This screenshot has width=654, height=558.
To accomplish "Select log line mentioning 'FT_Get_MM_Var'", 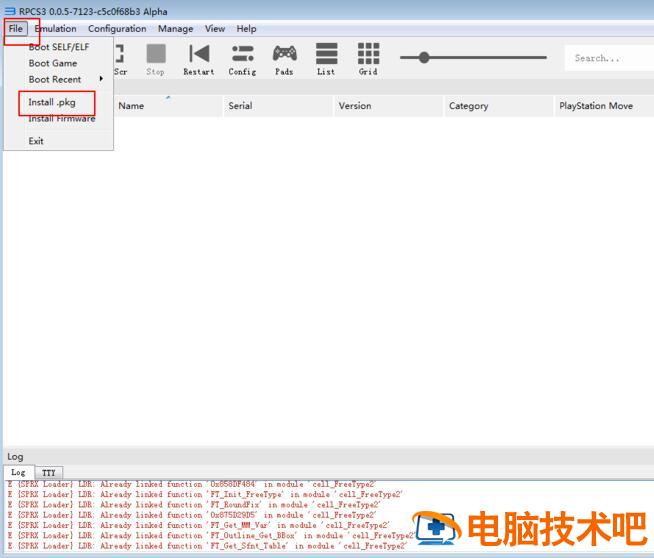I will coord(199,525).
